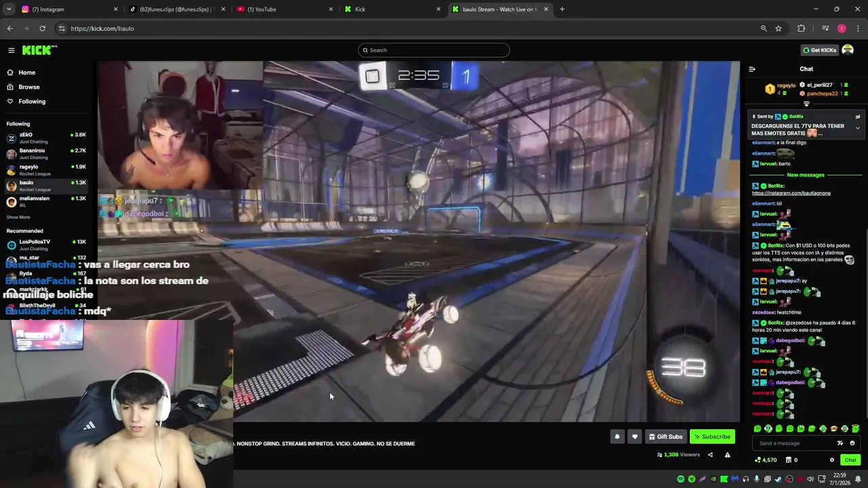Viewport: 868px width, 488px height.
Task: Open the instagram.com/bautlagnone link in chat
Action: [x=791, y=193]
